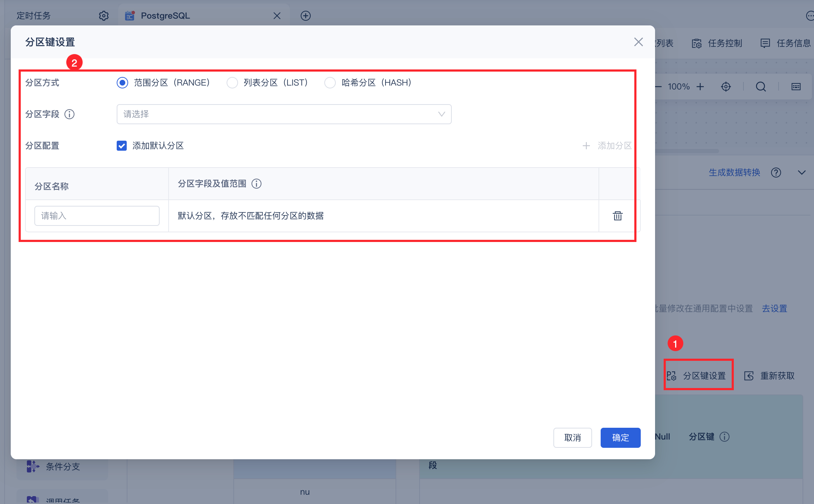The height and width of the screenshot is (504, 814).
Task: Click the 取消 cancel button
Action: click(x=572, y=437)
